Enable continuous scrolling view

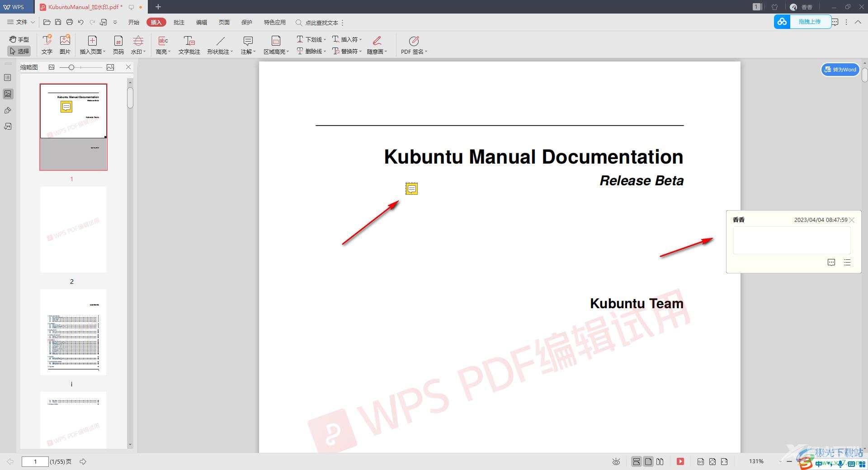pyautogui.click(x=636, y=461)
